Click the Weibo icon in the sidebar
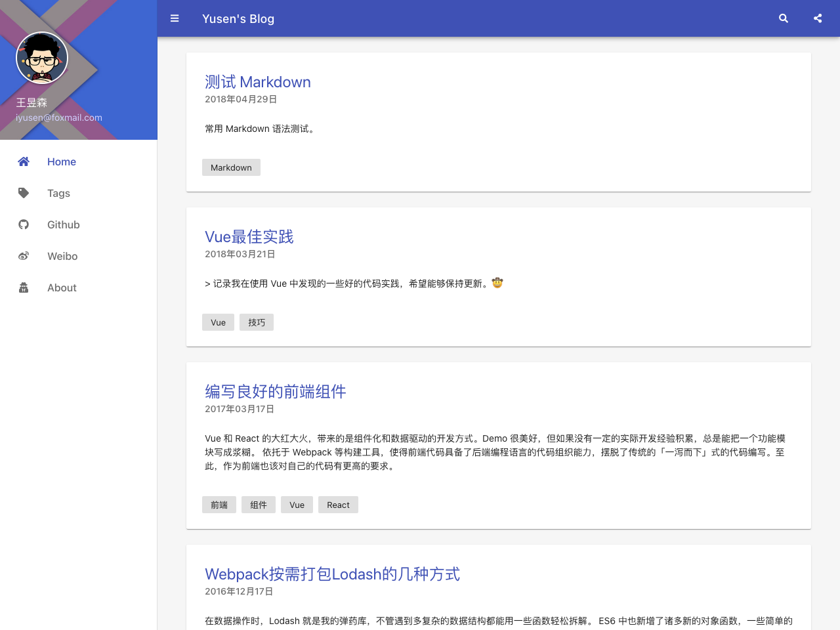Viewport: 840px width, 630px height. point(23,256)
